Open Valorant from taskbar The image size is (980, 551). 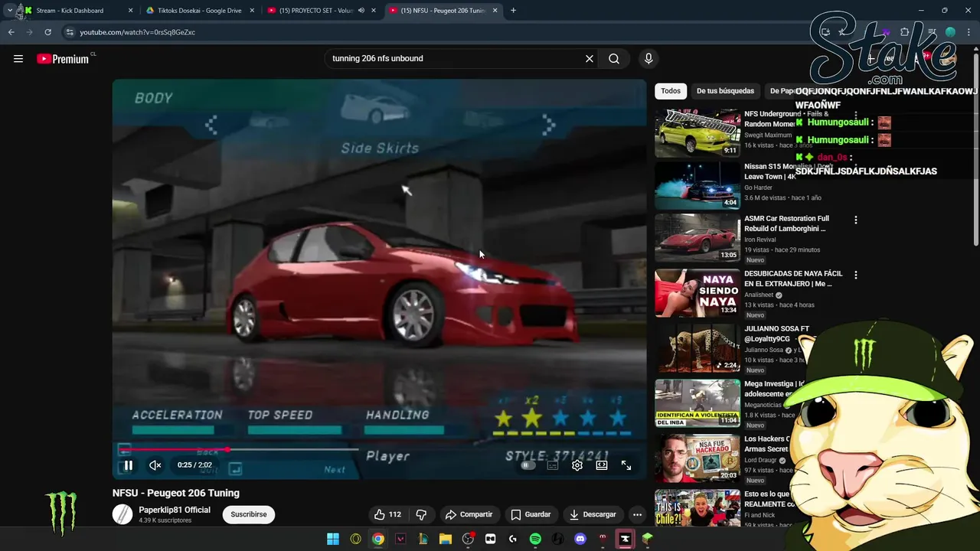tap(400, 539)
